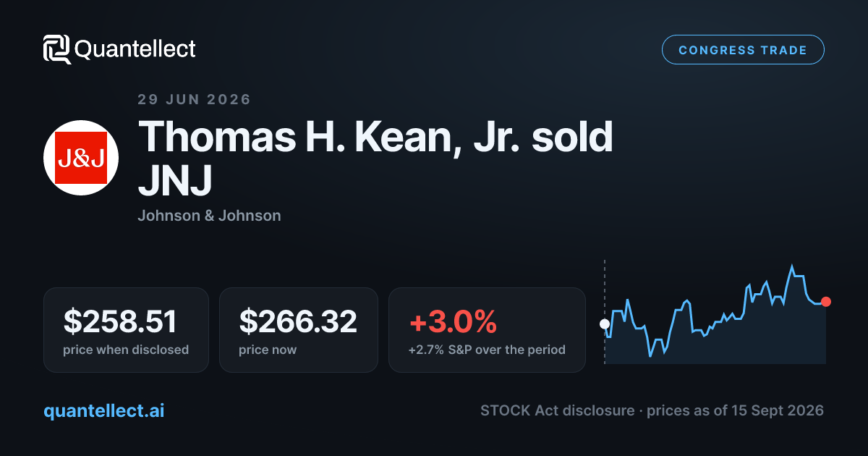This screenshot has width=868, height=456.
Task: Select the $258.51 price when disclosed card
Action: (126, 330)
